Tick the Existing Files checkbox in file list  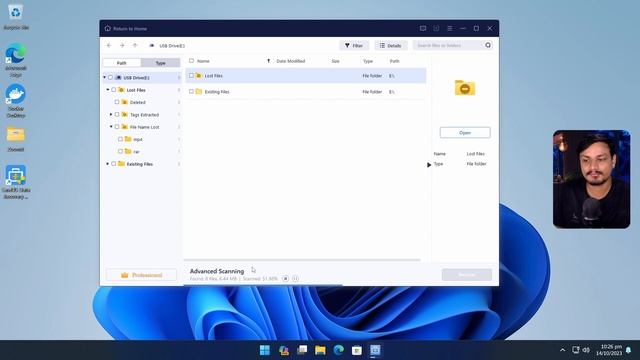pos(191,91)
